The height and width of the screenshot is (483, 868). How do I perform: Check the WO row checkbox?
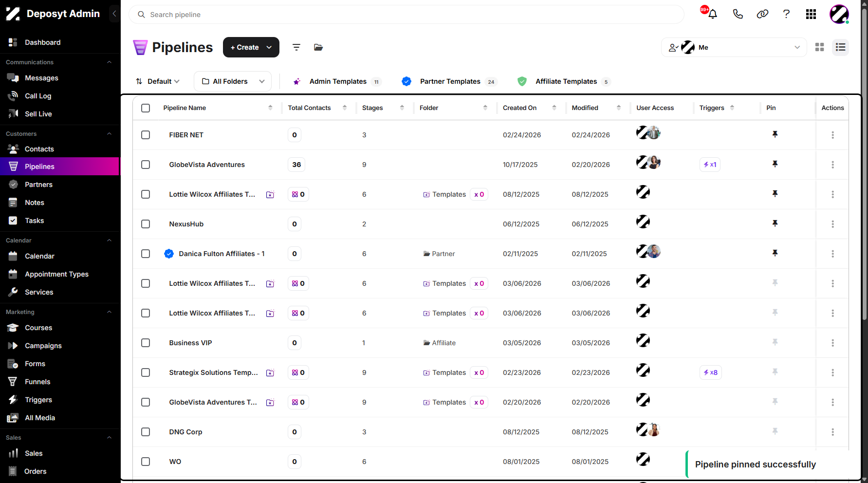coord(146,462)
